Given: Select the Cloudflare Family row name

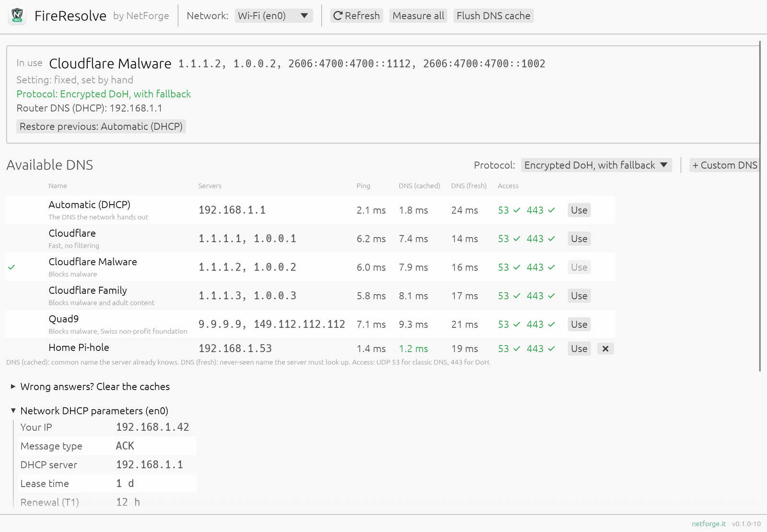Looking at the screenshot, I should point(88,290).
